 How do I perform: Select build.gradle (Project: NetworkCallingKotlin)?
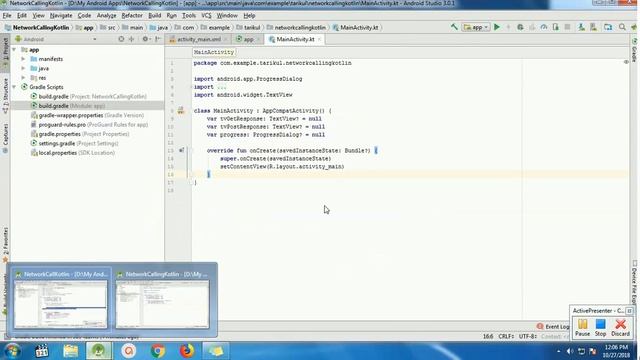click(88, 96)
